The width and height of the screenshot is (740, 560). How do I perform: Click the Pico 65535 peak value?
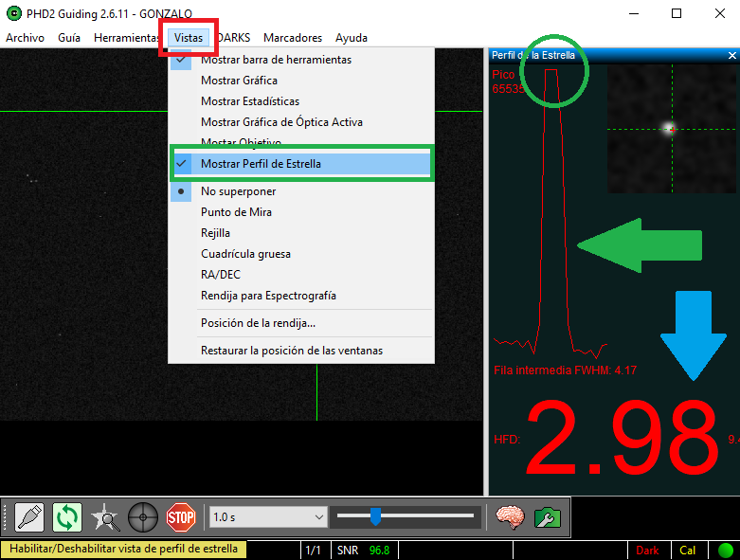pos(506,81)
